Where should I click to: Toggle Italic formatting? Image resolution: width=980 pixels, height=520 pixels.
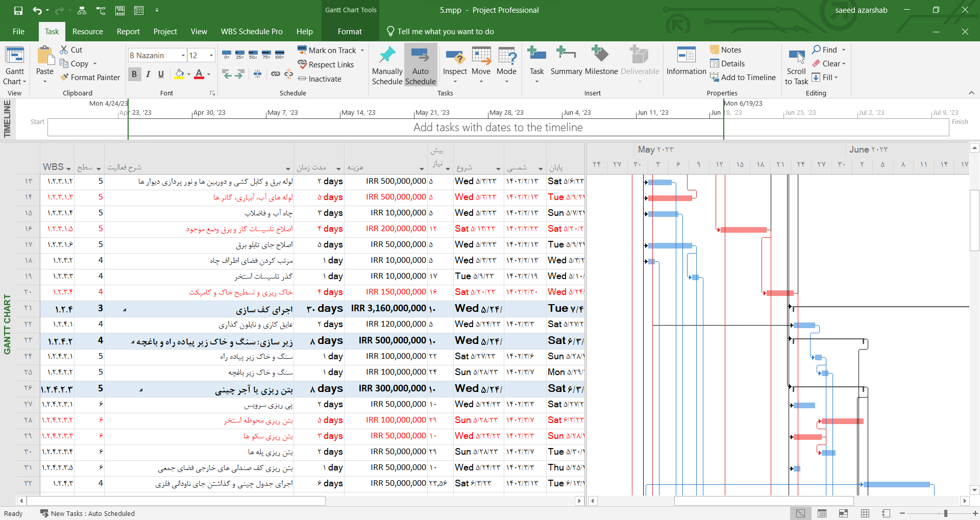pos(148,74)
